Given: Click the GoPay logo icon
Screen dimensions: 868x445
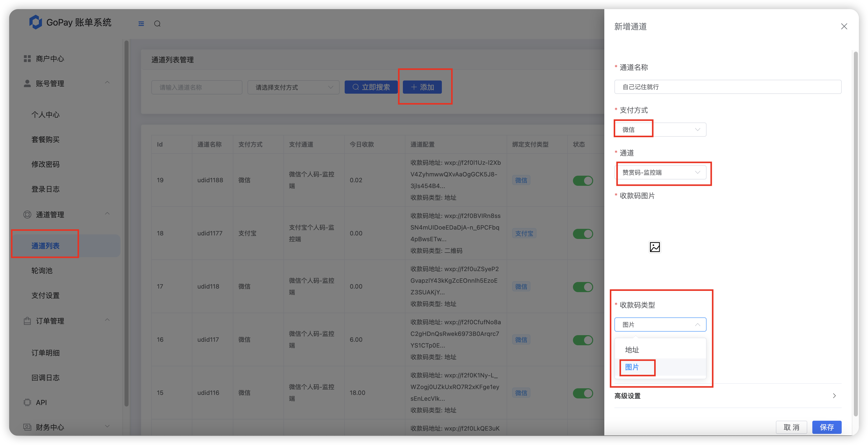Looking at the screenshot, I should click(35, 22).
